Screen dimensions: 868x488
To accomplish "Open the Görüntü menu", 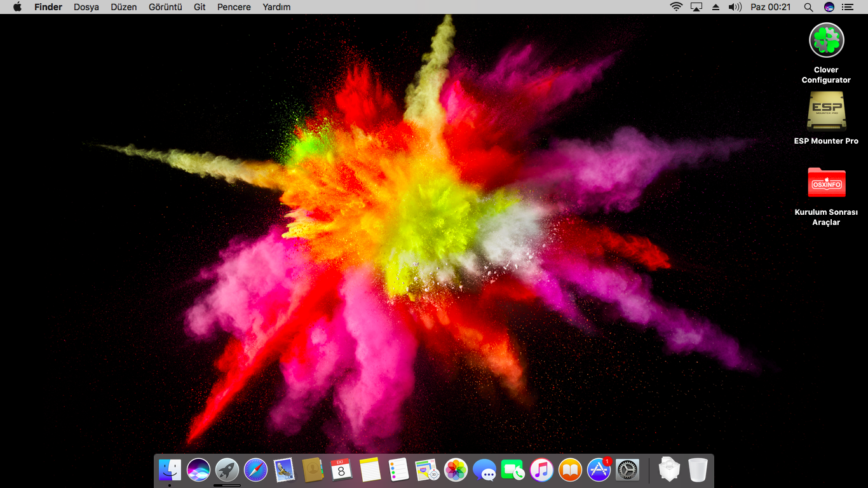I will click(x=165, y=7).
